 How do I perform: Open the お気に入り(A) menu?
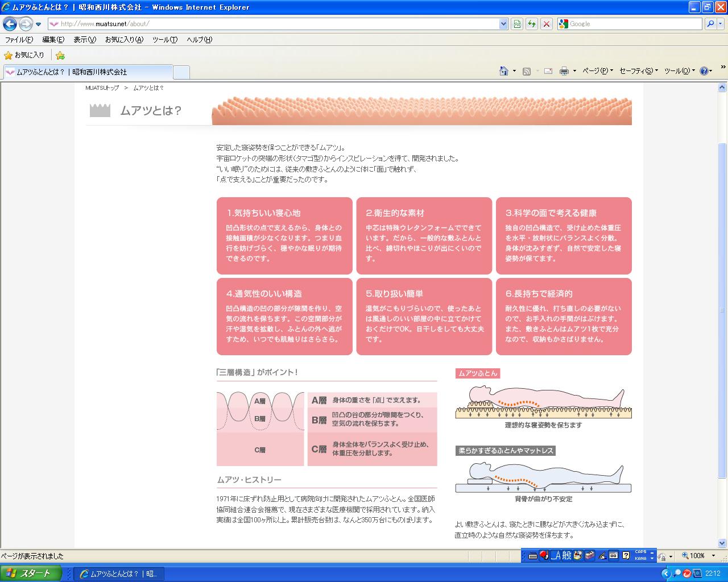(124, 40)
